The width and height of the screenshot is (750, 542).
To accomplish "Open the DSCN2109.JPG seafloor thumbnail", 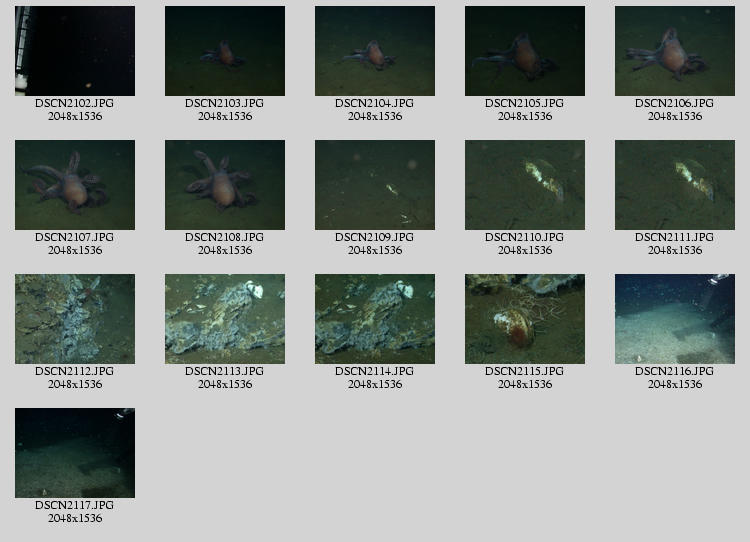I will pos(375,185).
